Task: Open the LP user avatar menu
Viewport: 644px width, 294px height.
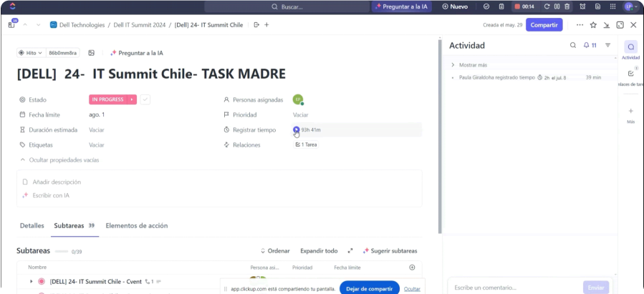Action: click(630, 6)
